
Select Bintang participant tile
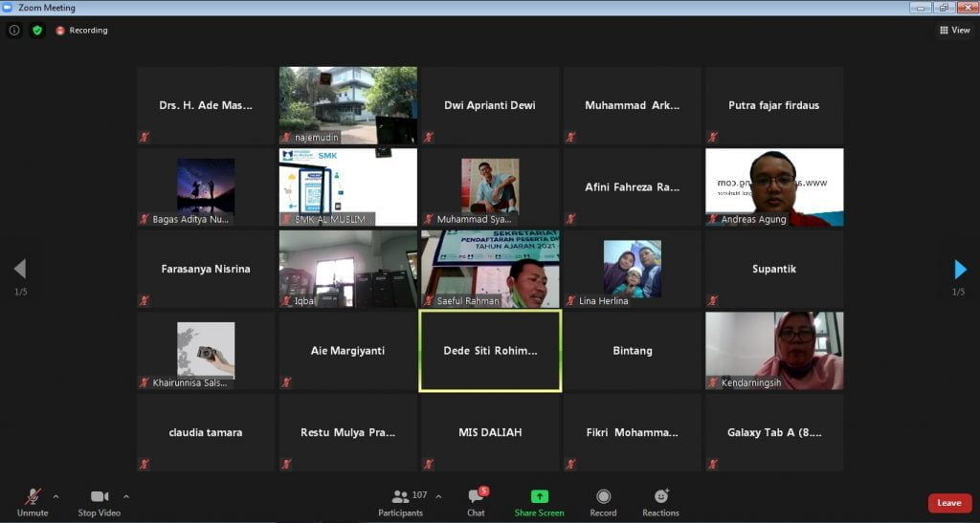tap(633, 351)
